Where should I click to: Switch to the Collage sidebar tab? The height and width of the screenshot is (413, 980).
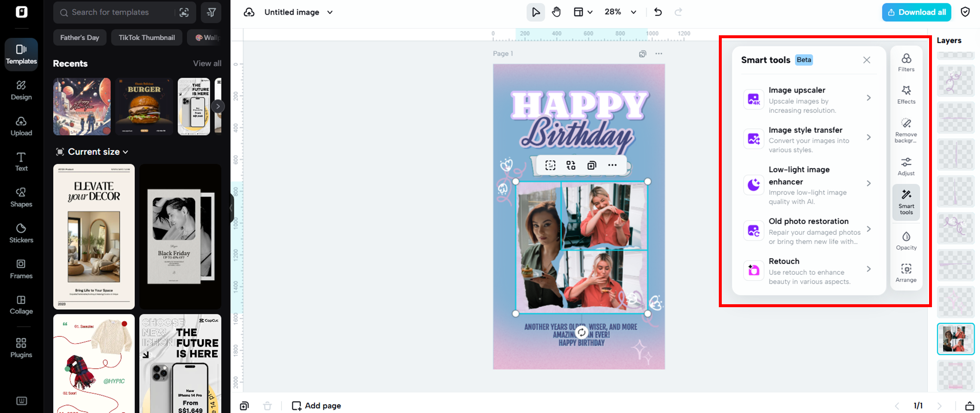click(x=21, y=304)
